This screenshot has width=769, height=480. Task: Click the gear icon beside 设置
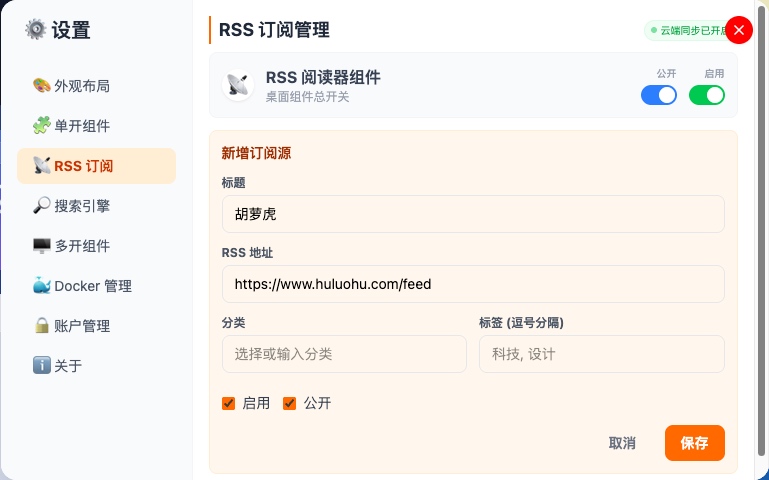[x=36, y=29]
